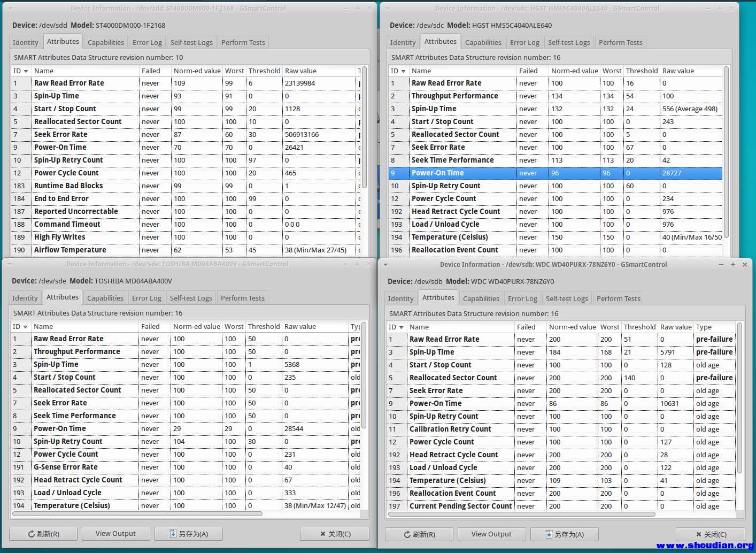Select Spin-Up Time row in WDC window
This screenshot has width=756, height=553.
[561, 352]
